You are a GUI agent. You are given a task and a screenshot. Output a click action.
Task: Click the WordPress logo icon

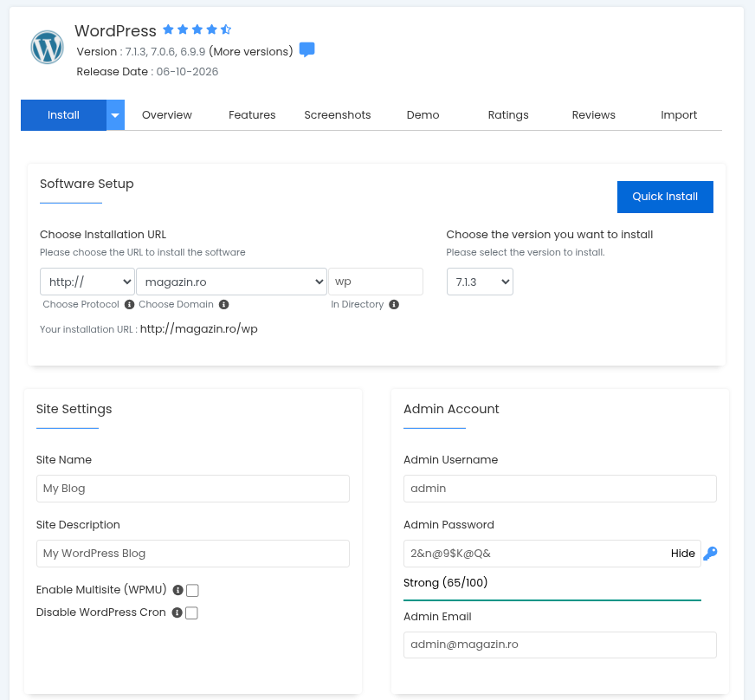47,47
